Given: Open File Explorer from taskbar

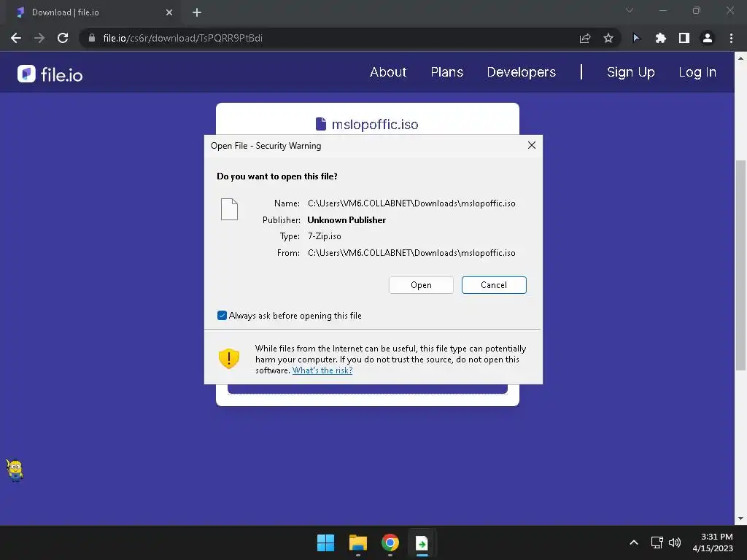Looking at the screenshot, I should click(357, 542).
